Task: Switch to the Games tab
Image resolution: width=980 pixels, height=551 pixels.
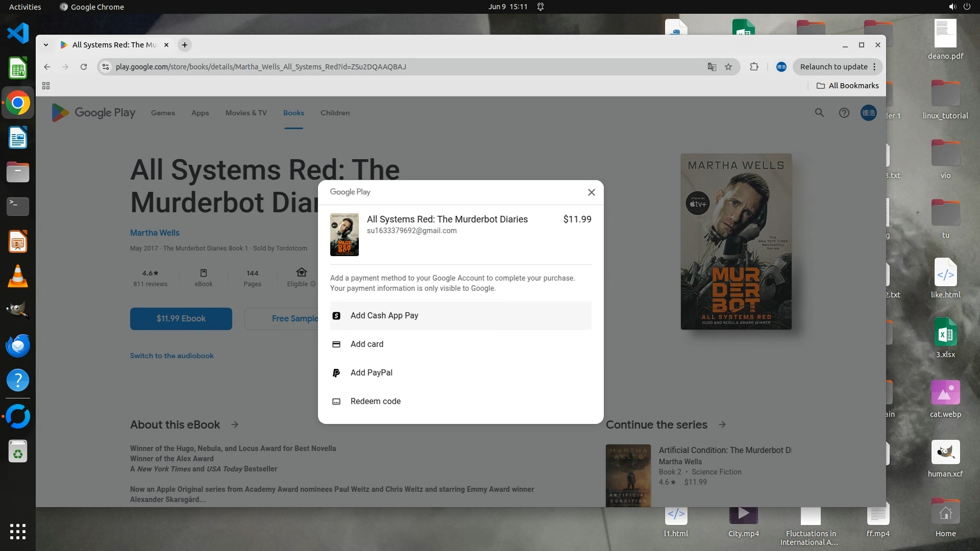Action: coord(163,113)
